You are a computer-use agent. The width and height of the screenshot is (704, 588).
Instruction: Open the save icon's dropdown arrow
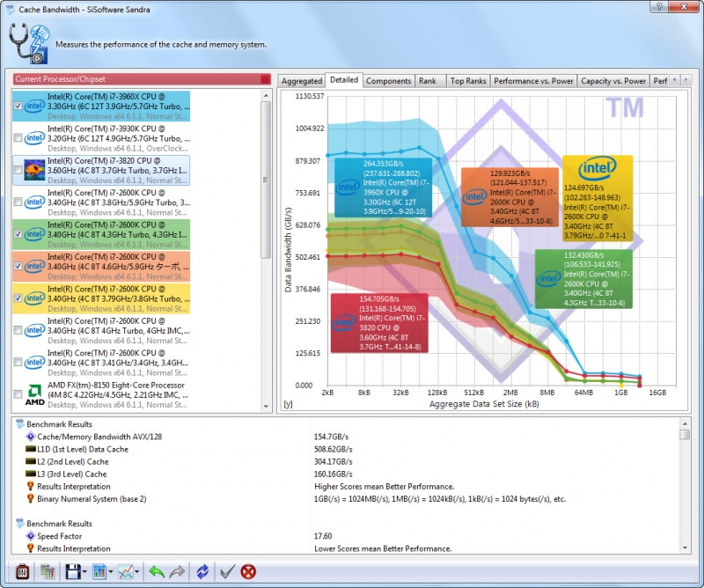[84, 572]
